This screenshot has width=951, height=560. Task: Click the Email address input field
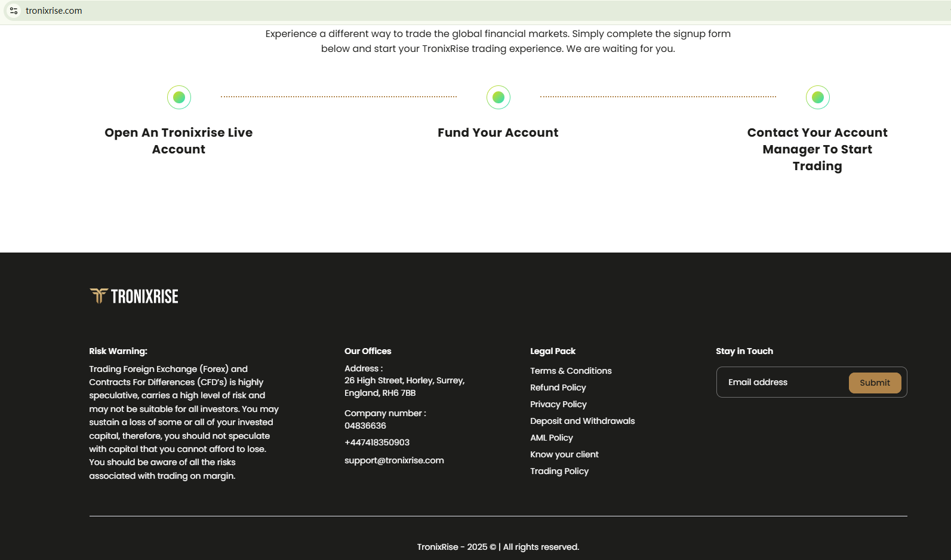point(783,382)
